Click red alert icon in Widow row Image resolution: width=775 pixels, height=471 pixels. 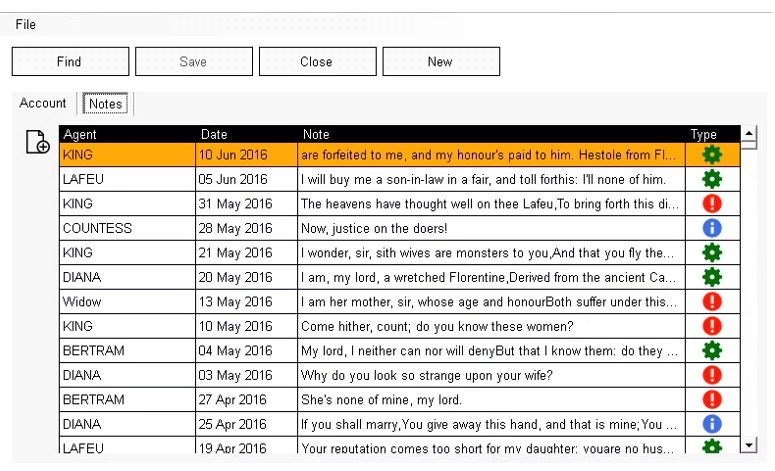(x=712, y=301)
